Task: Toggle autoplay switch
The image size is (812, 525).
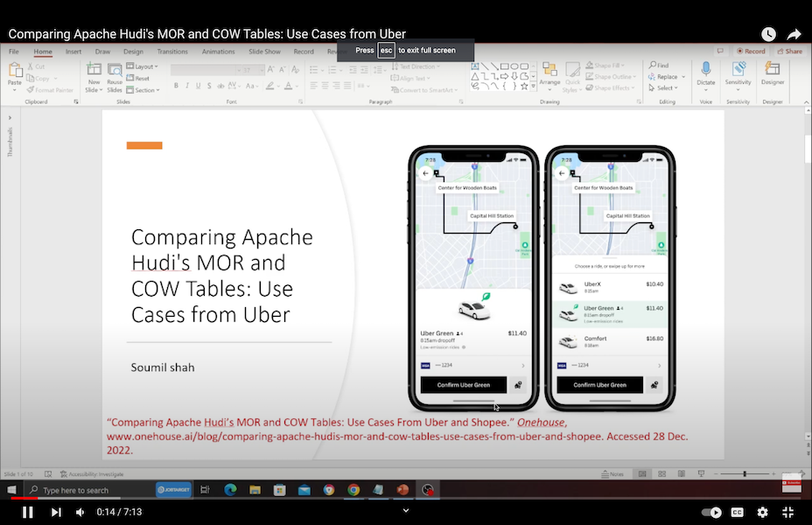Action: point(712,512)
